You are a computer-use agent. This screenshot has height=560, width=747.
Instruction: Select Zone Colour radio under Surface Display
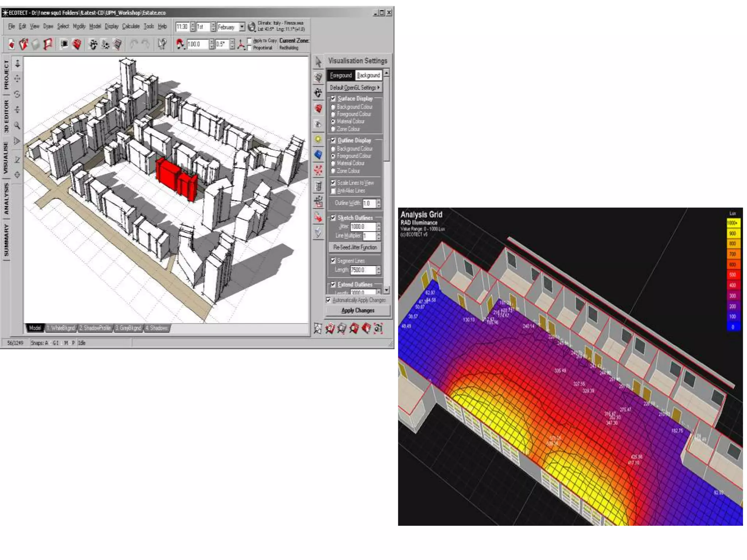point(333,129)
